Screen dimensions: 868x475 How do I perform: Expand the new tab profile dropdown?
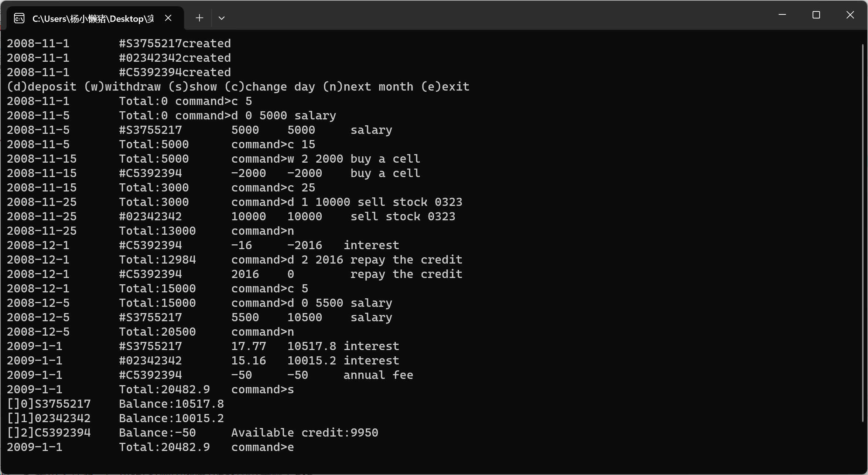[222, 18]
